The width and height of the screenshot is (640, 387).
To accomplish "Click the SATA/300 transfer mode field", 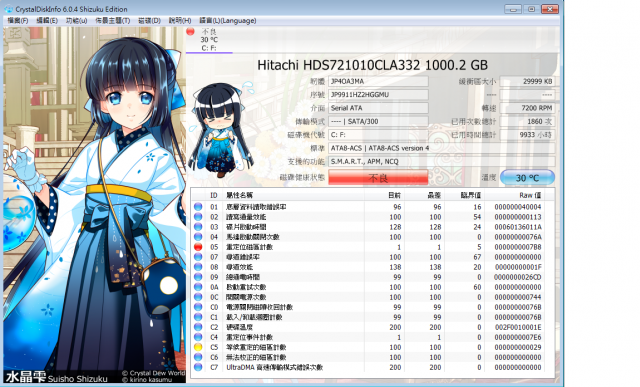I will pyautogui.click(x=378, y=121).
